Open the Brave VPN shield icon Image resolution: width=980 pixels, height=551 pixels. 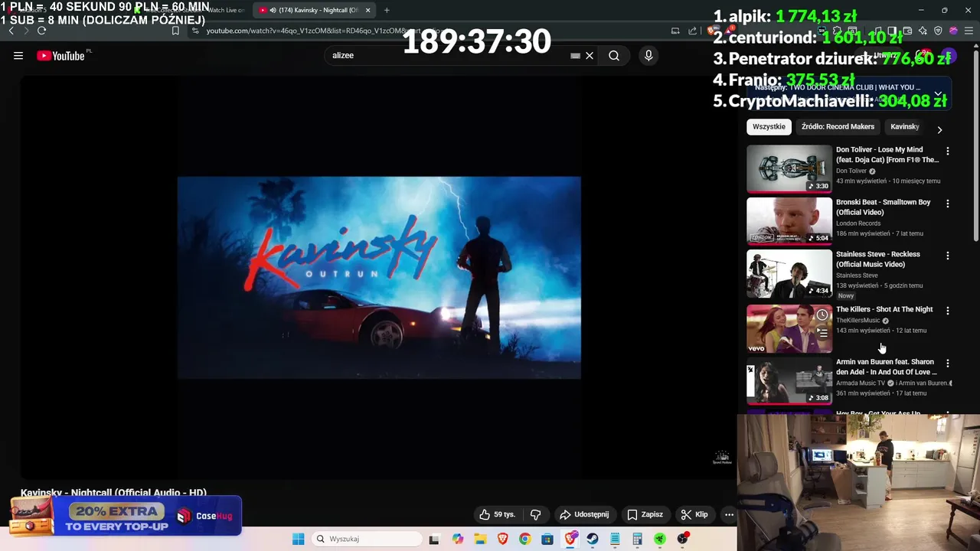click(x=938, y=31)
